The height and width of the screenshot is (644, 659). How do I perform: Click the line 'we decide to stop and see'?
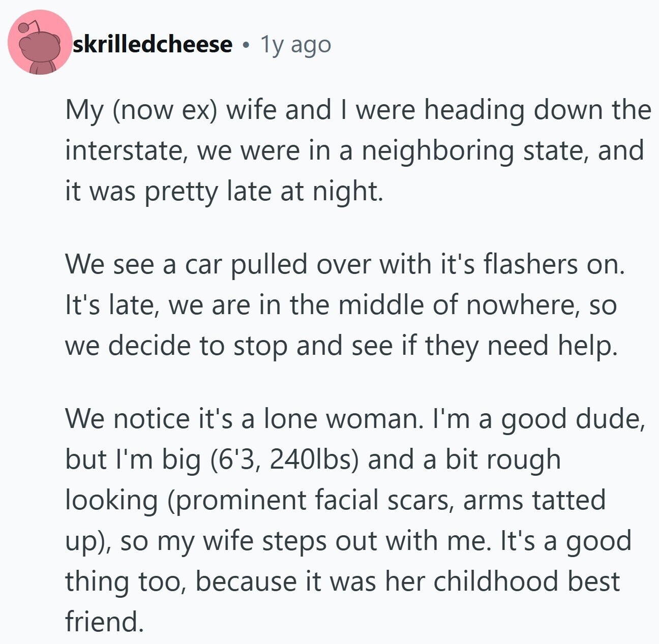click(341, 346)
